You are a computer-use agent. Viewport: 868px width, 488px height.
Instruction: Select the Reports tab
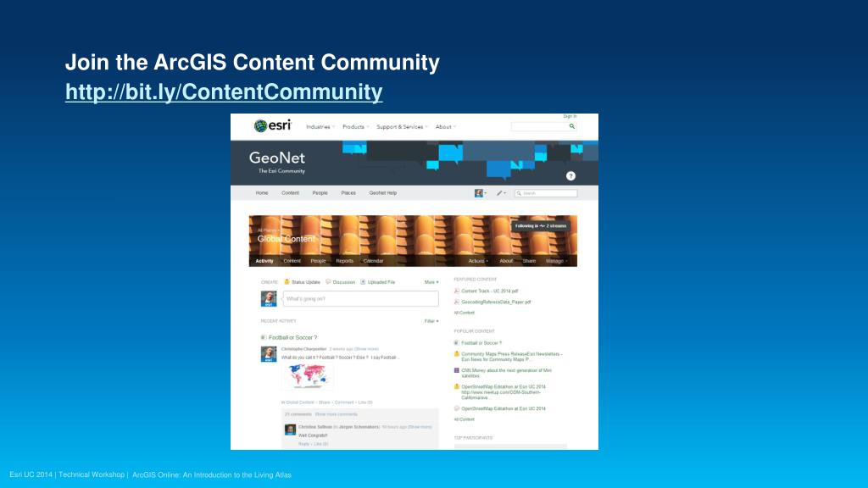(x=344, y=261)
